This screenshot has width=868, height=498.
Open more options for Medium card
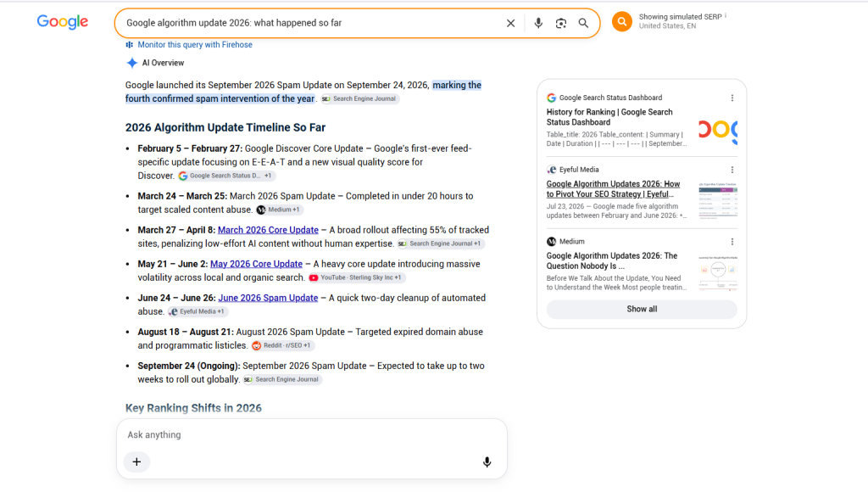(x=732, y=242)
